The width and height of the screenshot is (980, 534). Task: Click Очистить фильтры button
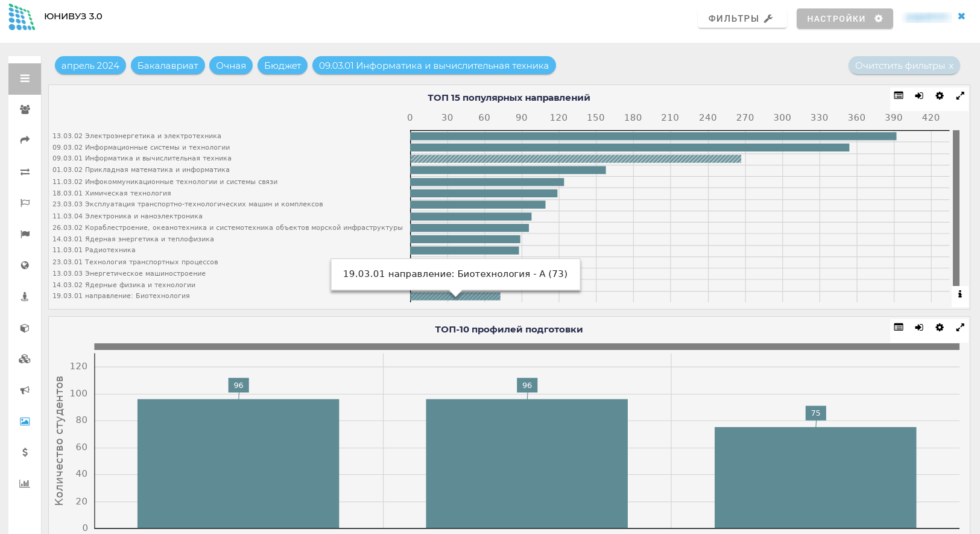pyautogui.click(x=904, y=66)
